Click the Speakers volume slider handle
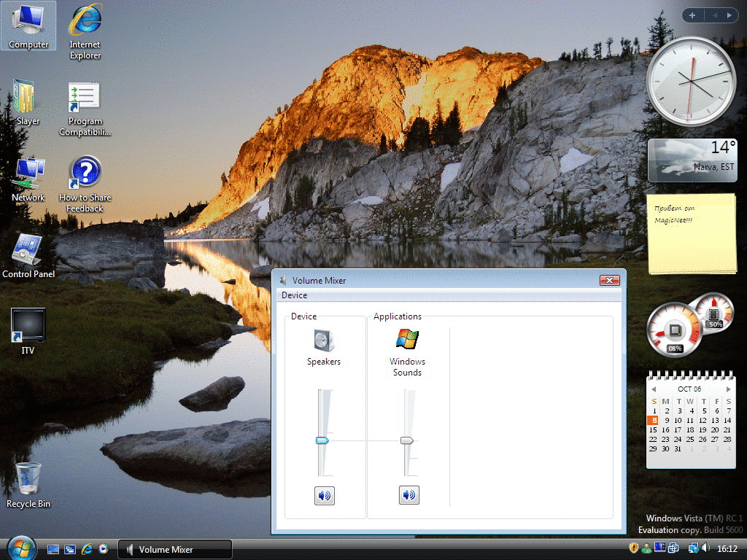747x560 pixels. (x=322, y=440)
